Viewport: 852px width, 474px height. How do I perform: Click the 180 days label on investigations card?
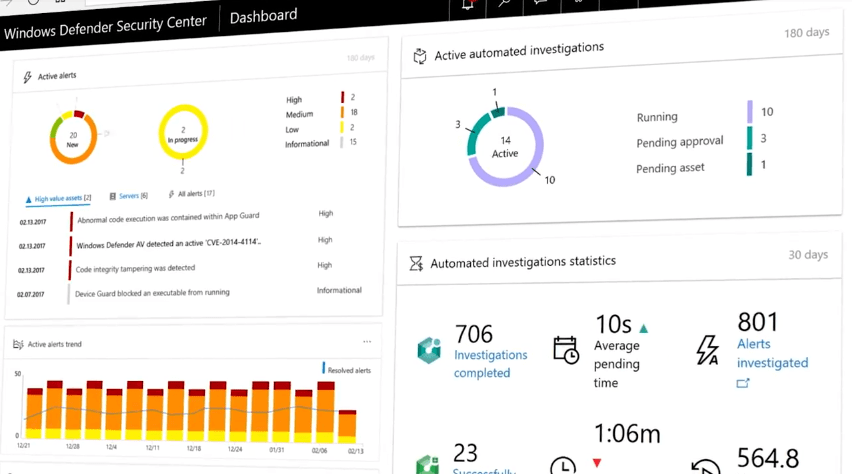coord(806,33)
